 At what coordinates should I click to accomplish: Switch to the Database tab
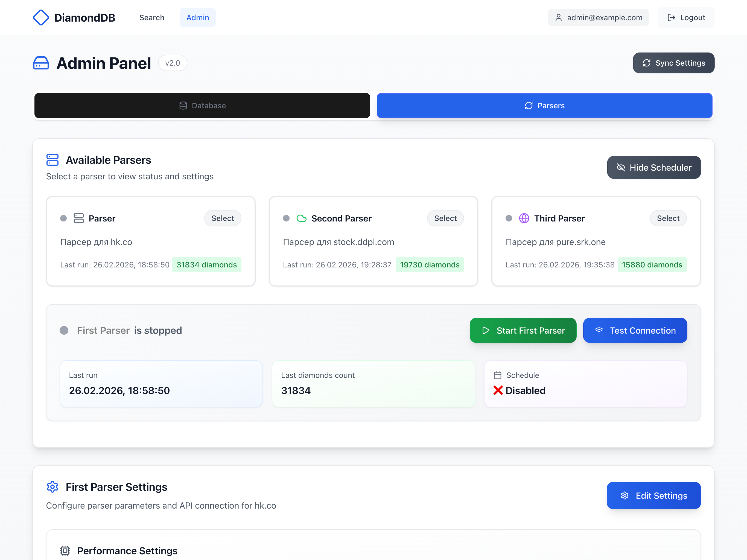pos(202,106)
